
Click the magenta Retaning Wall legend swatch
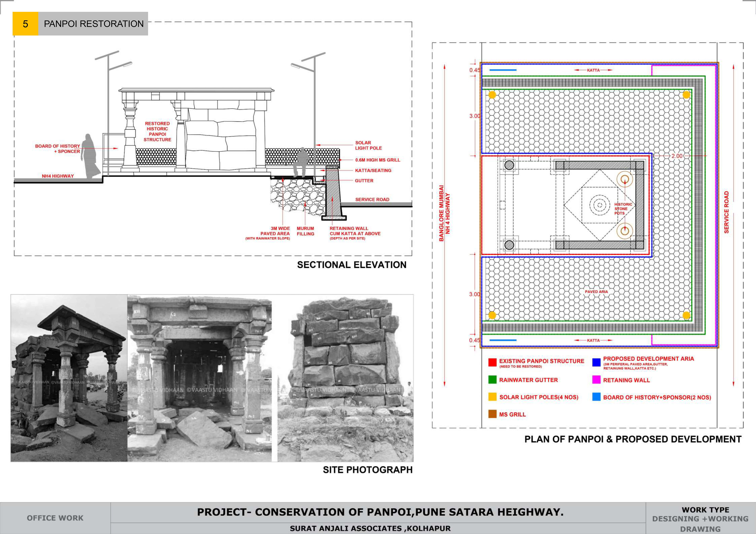(x=596, y=380)
